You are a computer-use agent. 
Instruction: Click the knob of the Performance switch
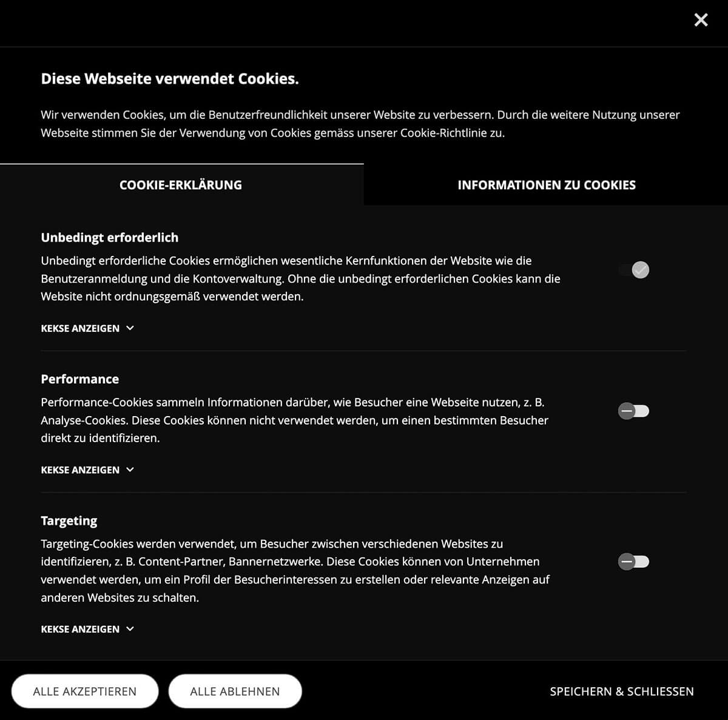(626, 411)
